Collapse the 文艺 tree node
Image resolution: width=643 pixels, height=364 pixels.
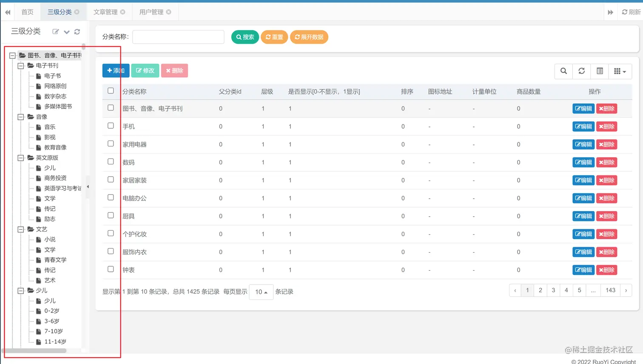pos(20,229)
